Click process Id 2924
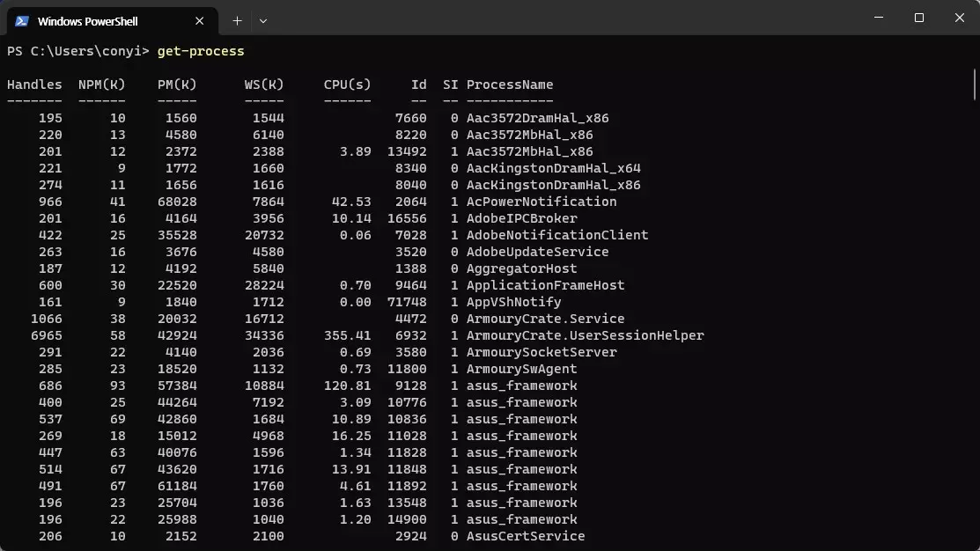This screenshot has width=980, height=551. pos(410,536)
